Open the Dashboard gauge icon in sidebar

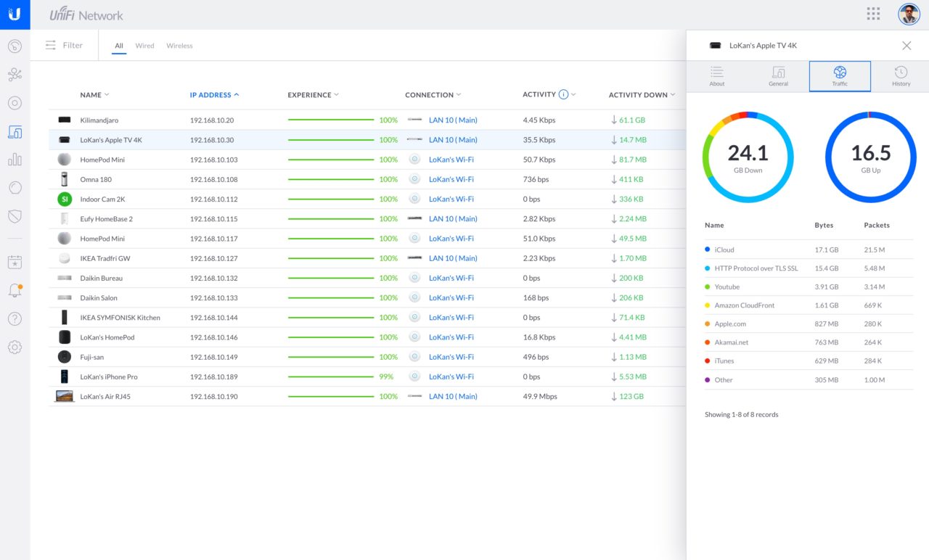(15, 46)
